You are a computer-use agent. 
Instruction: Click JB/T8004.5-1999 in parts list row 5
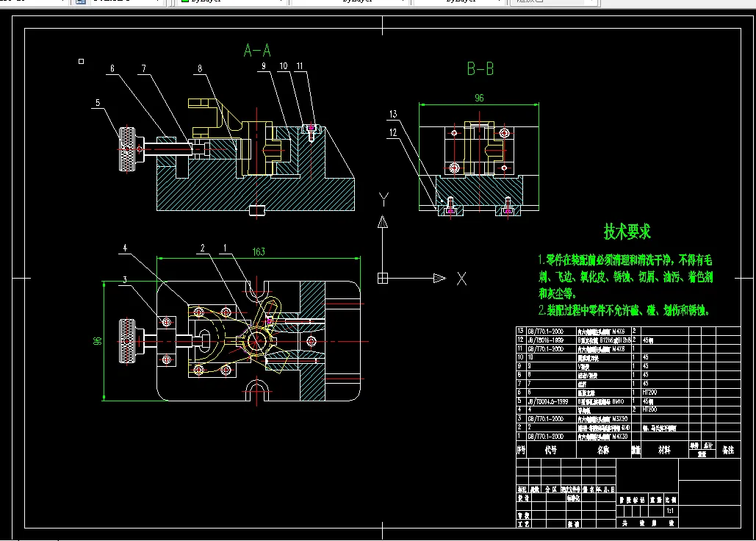pyautogui.click(x=548, y=401)
